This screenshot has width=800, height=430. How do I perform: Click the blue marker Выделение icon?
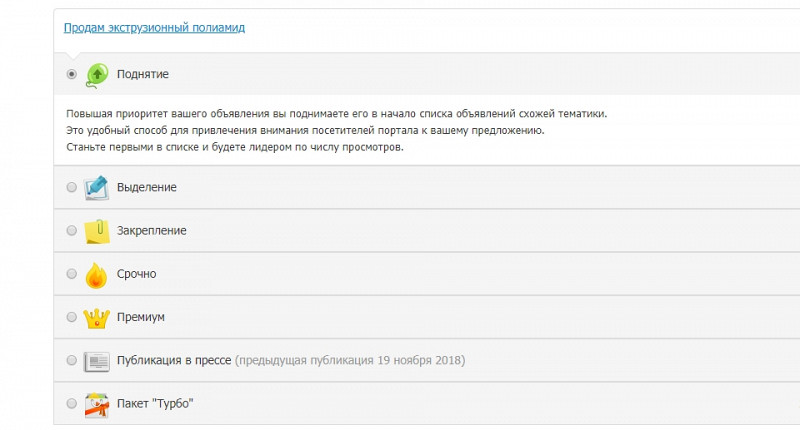[x=96, y=188]
